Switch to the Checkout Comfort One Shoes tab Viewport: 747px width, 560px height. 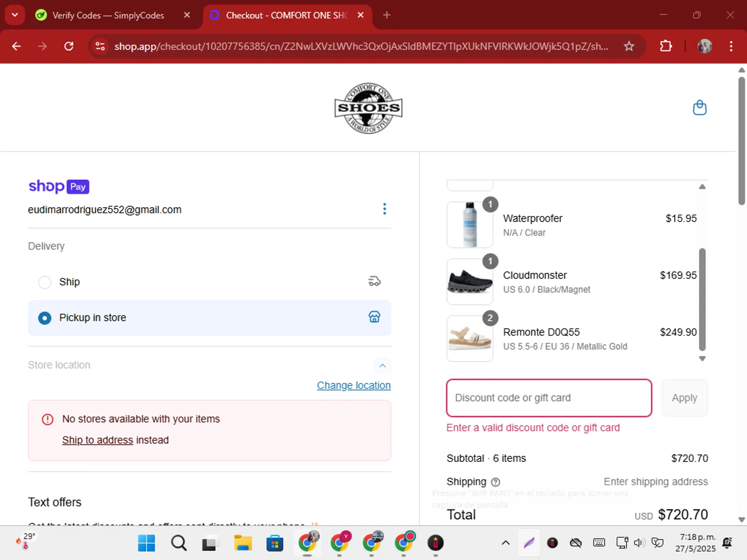click(286, 15)
